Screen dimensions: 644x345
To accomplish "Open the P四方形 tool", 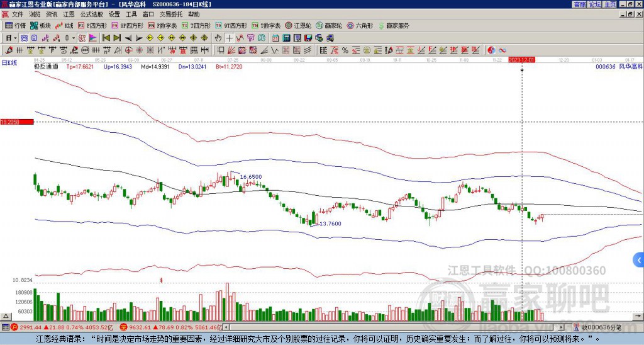I will (92, 25).
